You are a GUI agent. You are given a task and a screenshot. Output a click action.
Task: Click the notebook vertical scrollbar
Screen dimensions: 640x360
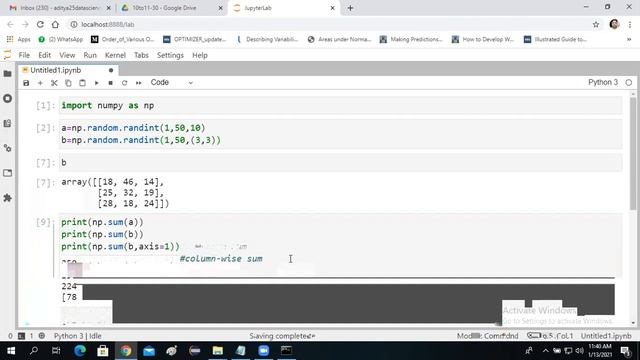point(633,155)
